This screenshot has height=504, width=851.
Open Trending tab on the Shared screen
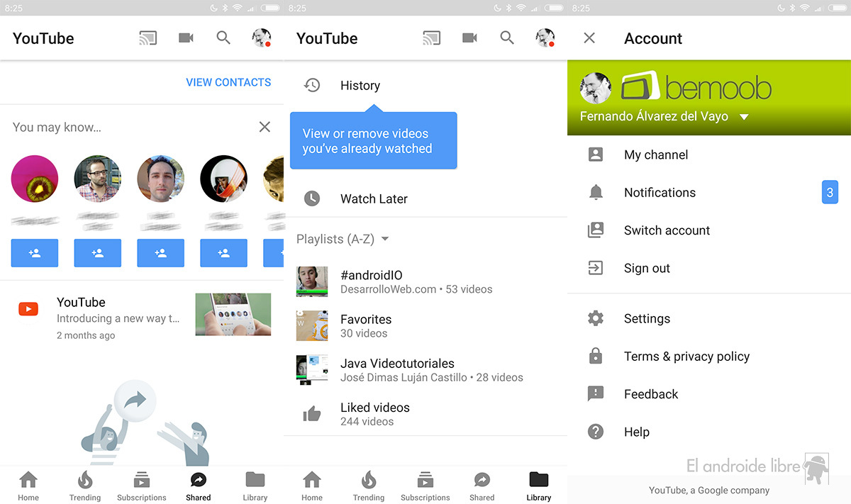85,486
